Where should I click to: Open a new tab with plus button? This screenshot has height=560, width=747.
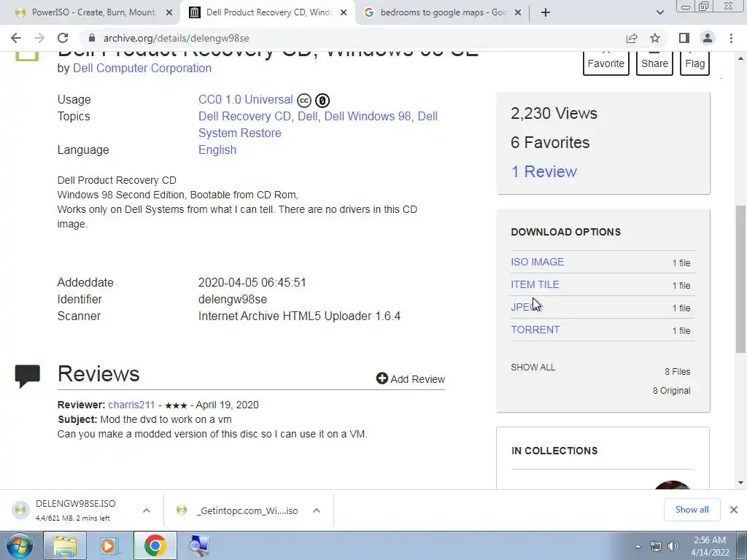tap(546, 12)
